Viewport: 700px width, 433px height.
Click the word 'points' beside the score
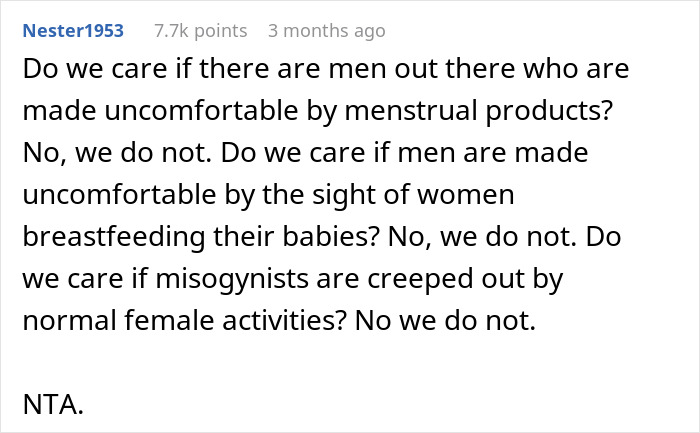220,31
